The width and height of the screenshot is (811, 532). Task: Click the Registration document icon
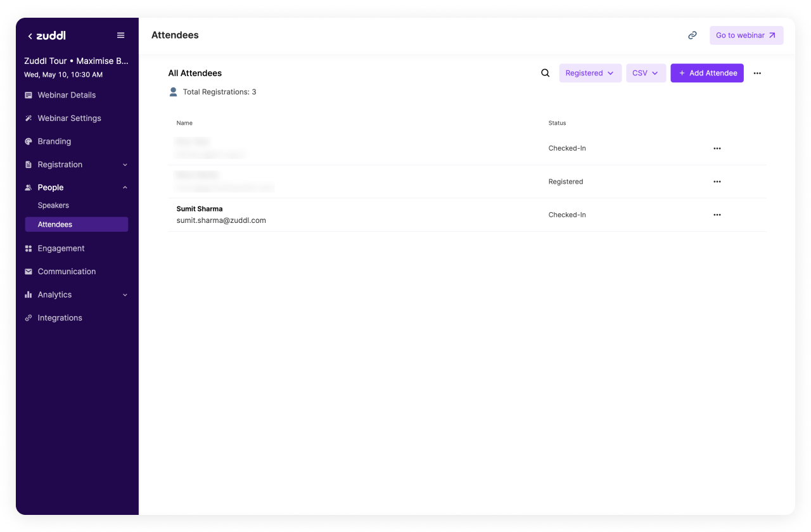tap(29, 165)
